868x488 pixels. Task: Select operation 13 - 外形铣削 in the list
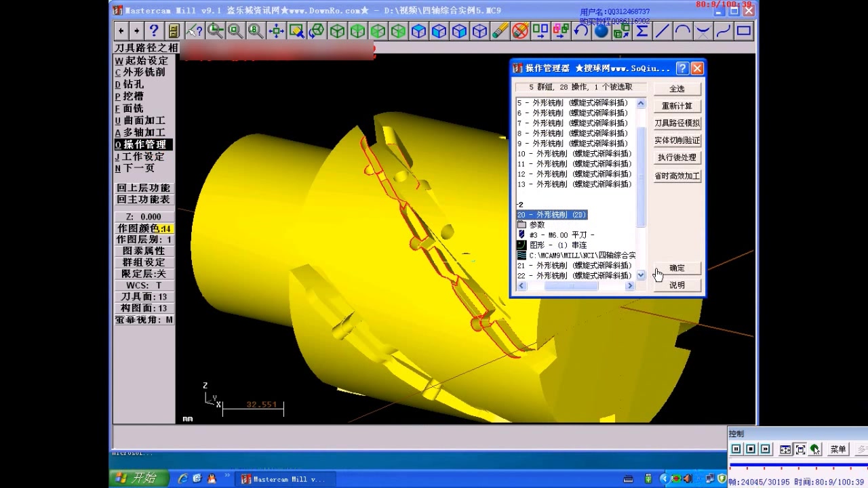click(574, 184)
